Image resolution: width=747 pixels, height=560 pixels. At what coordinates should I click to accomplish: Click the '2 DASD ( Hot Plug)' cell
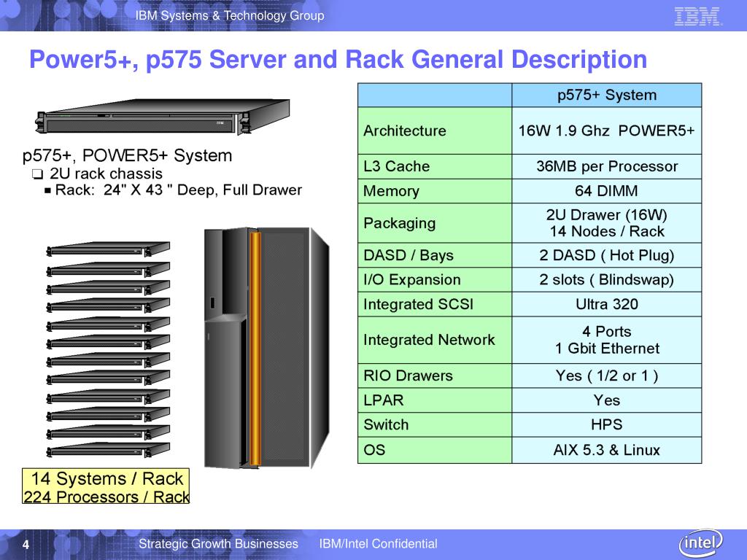point(607,255)
